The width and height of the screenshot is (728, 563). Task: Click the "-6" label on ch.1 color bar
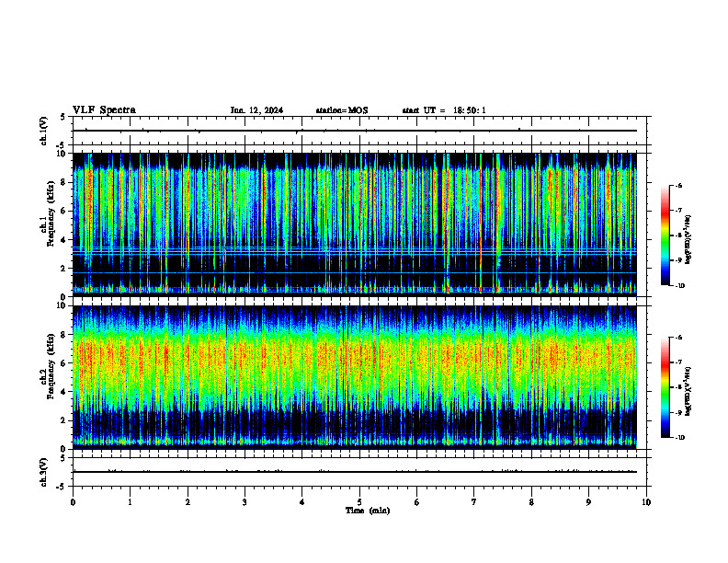[x=678, y=185]
